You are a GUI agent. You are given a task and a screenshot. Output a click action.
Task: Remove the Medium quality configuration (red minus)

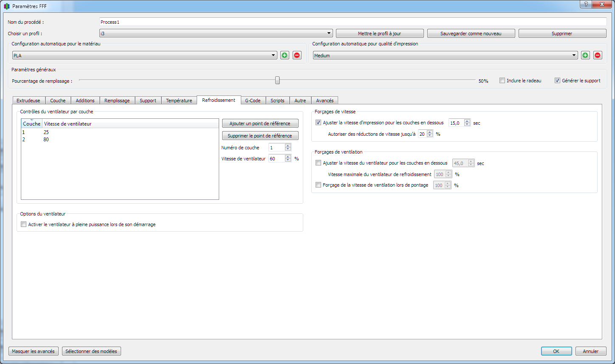coord(598,55)
